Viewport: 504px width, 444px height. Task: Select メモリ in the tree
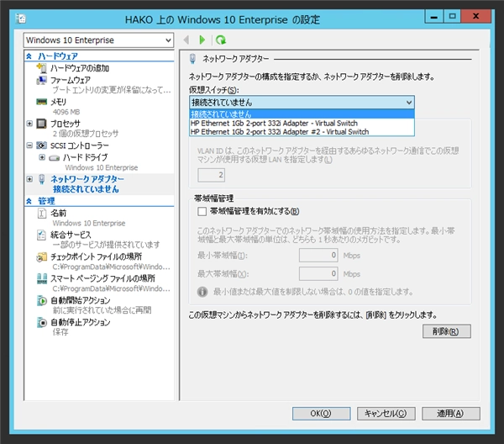tap(58, 102)
